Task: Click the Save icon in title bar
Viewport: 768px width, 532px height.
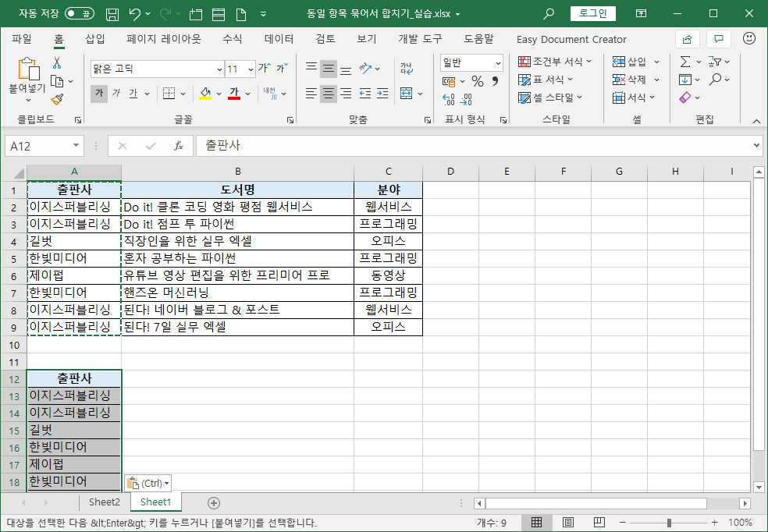Action: (112, 14)
